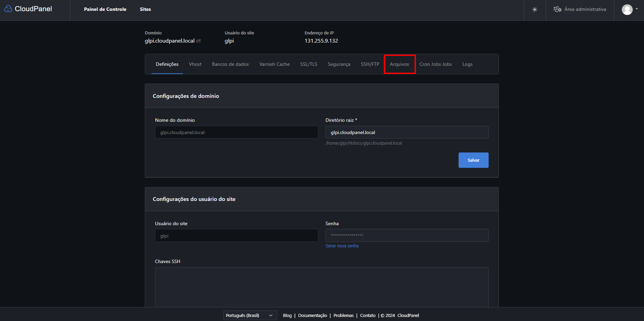Toggle light/dark theme sun icon
The width and height of the screenshot is (644, 321).
(x=535, y=10)
